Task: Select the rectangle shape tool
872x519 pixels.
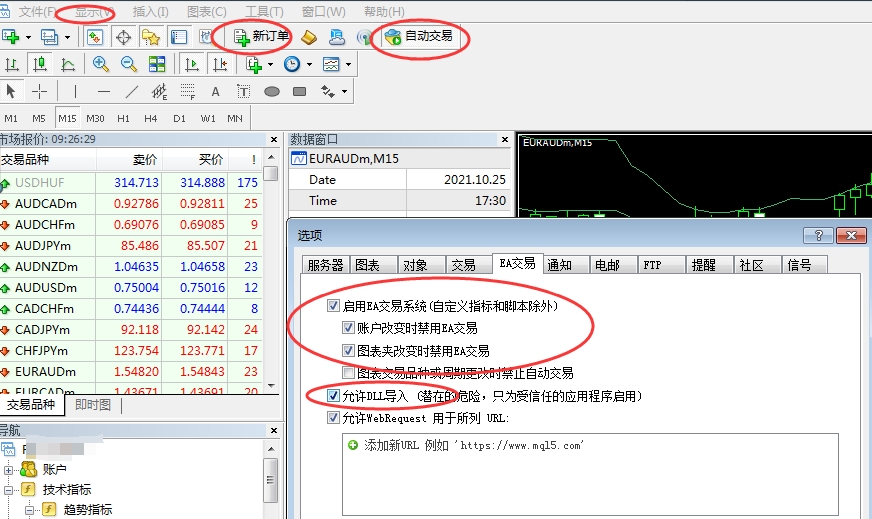Action: [299, 91]
